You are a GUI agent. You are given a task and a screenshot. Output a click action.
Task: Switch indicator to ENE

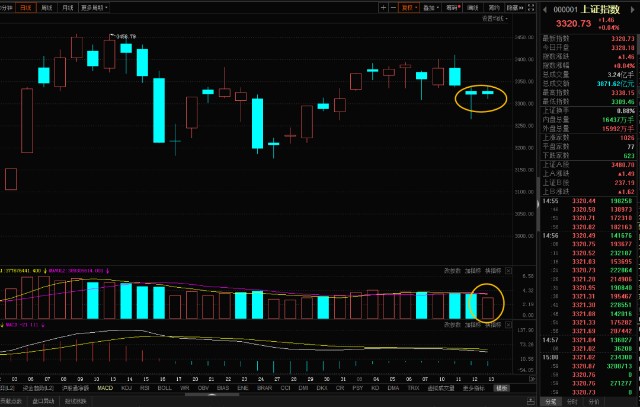point(243,388)
